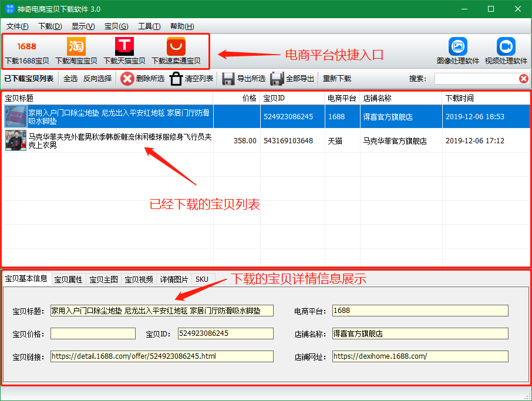The height and width of the screenshot is (401, 532).
Task: Open the 文件(F) menu
Action: pyautogui.click(x=17, y=26)
